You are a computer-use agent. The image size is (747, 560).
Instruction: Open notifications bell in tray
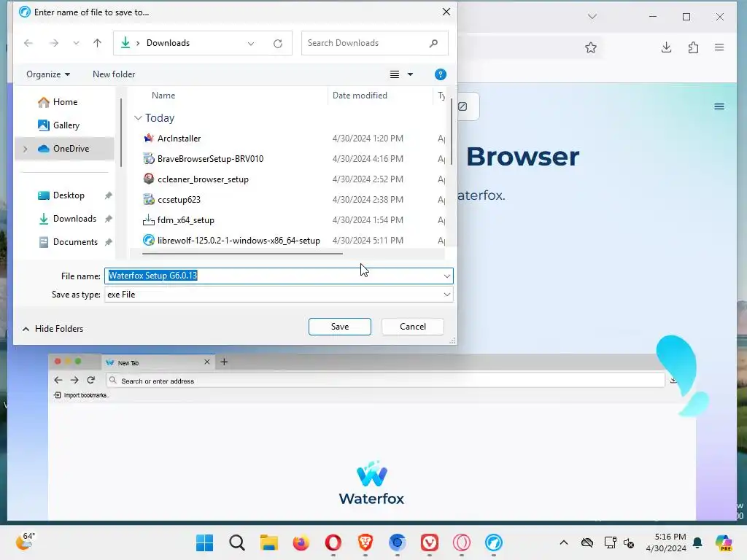pos(697,542)
